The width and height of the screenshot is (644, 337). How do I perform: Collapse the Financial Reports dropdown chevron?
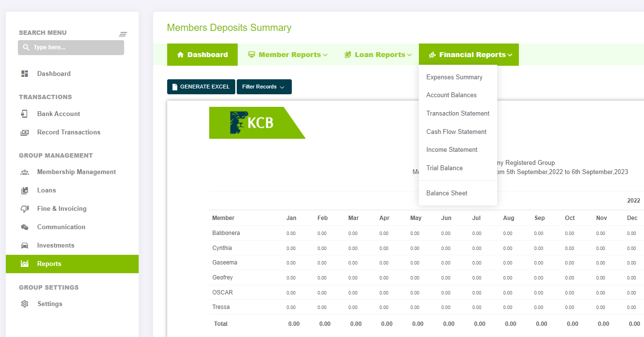(x=510, y=55)
